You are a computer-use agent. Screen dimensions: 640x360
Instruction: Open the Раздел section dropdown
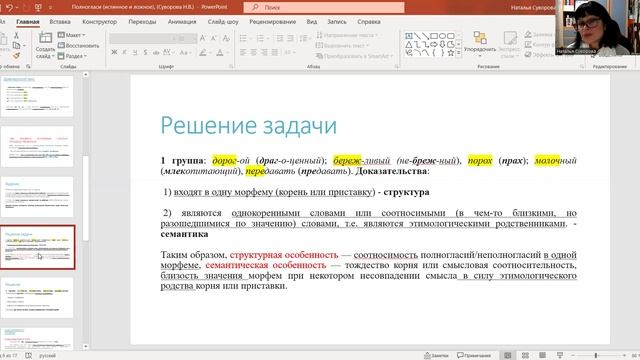point(72,56)
